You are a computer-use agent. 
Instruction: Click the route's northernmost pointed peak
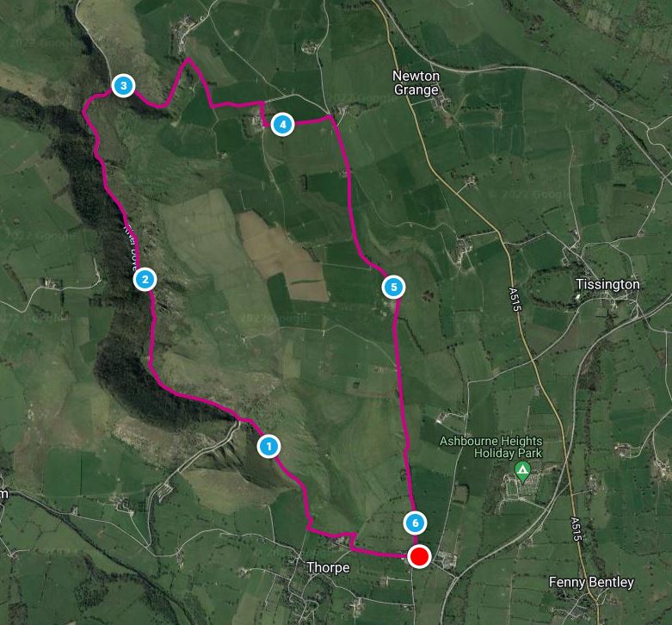pyautogui.click(x=188, y=59)
